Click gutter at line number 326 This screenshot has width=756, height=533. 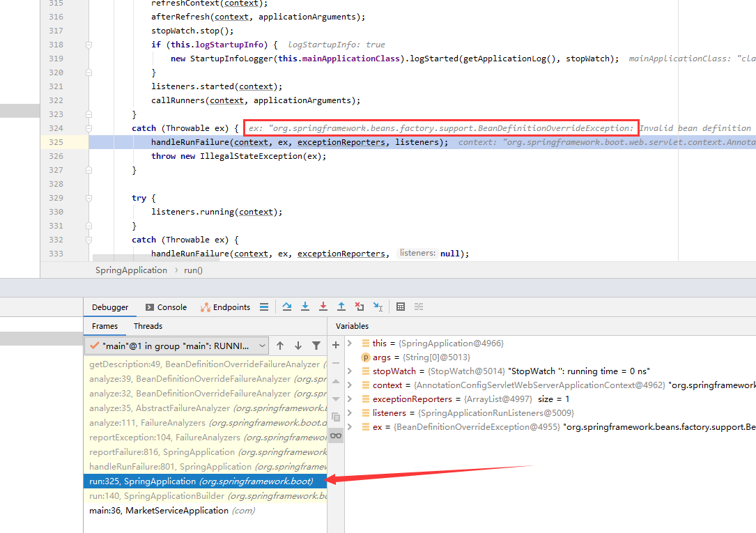[56, 156]
